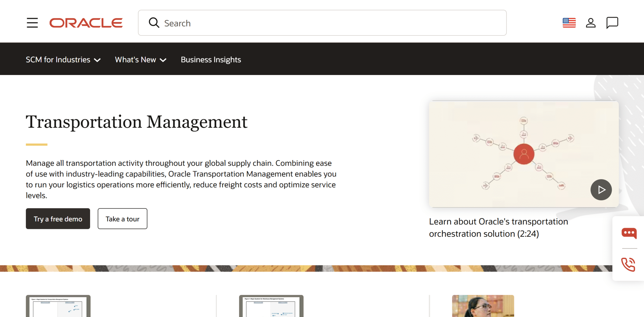Click the Take a tour button
Screen dimensions: 644x317
122,219
